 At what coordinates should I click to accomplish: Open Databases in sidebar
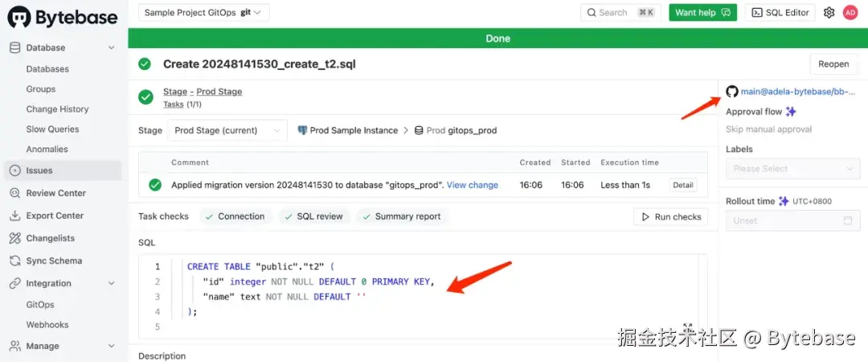tap(47, 69)
